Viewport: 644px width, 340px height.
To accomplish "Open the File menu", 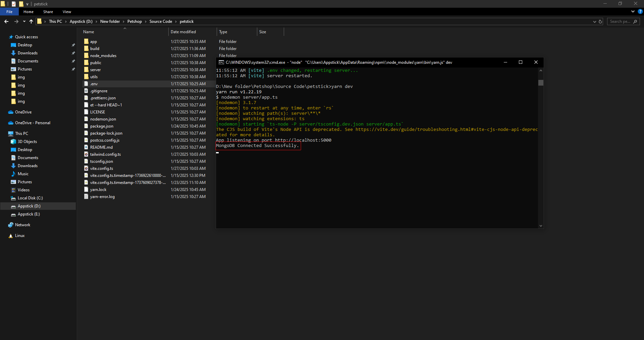I will coord(9,12).
